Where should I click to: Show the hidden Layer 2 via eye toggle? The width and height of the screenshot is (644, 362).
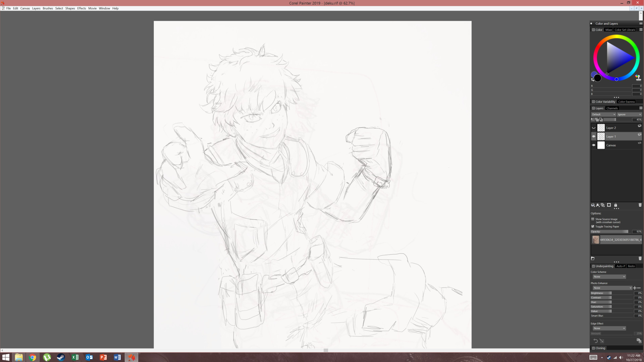click(593, 128)
